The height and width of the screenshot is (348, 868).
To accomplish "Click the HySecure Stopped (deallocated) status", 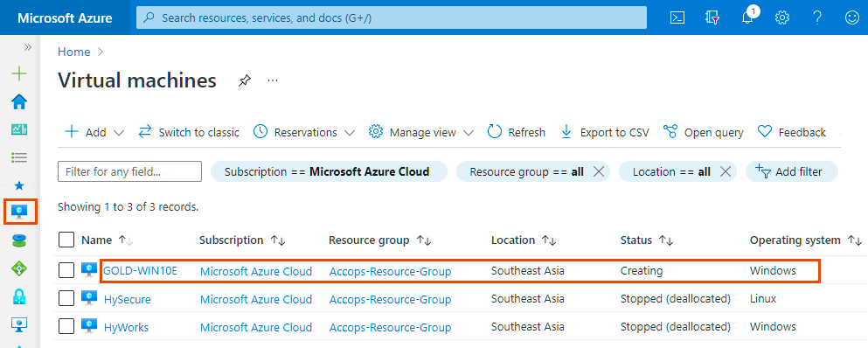I will click(x=676, y=299).
